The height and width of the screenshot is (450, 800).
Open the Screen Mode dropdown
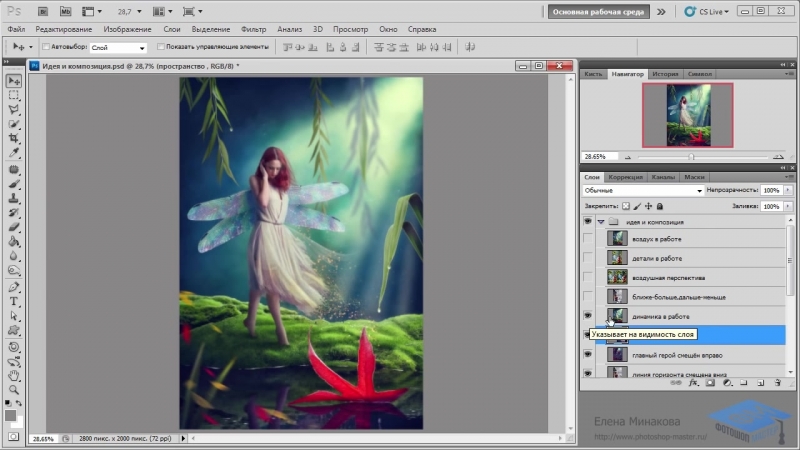pyautogui.click(x=193, y=11)
